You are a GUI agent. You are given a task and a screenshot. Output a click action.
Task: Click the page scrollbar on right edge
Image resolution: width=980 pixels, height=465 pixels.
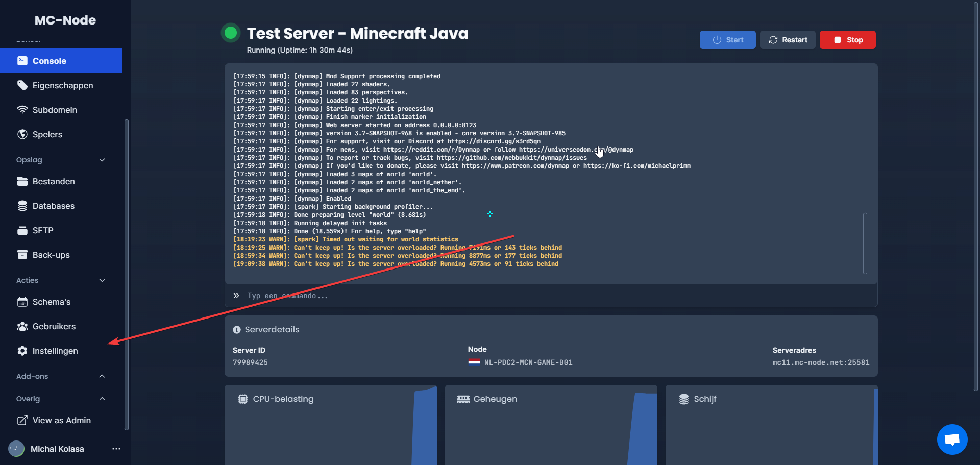click(x=976, y=197)
